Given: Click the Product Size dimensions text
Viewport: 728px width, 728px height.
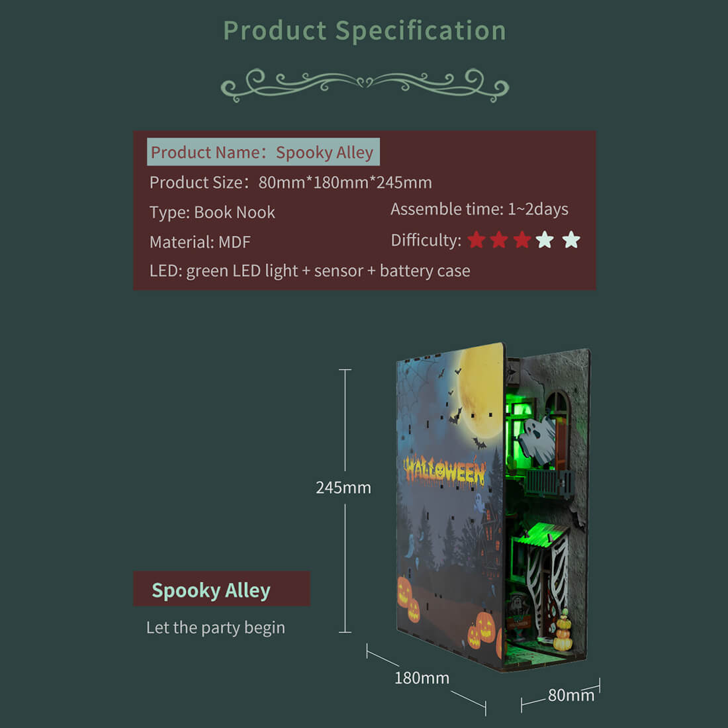Looking at the screenshot, I should click(291, 183).
